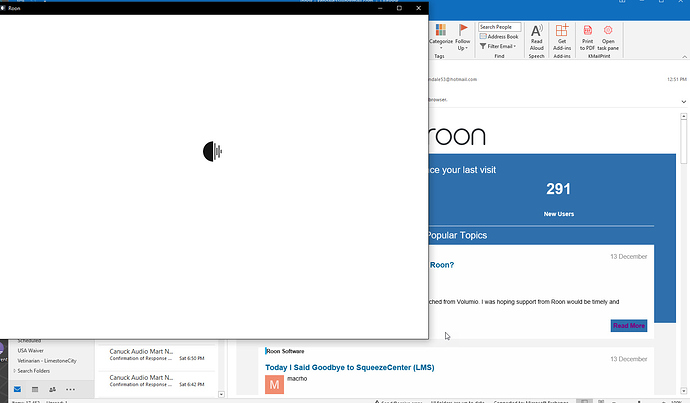The height and width of the screenshot is (403, 690).
Task: Click the message list scroll-down arrow
Action: tap(221, 394)
